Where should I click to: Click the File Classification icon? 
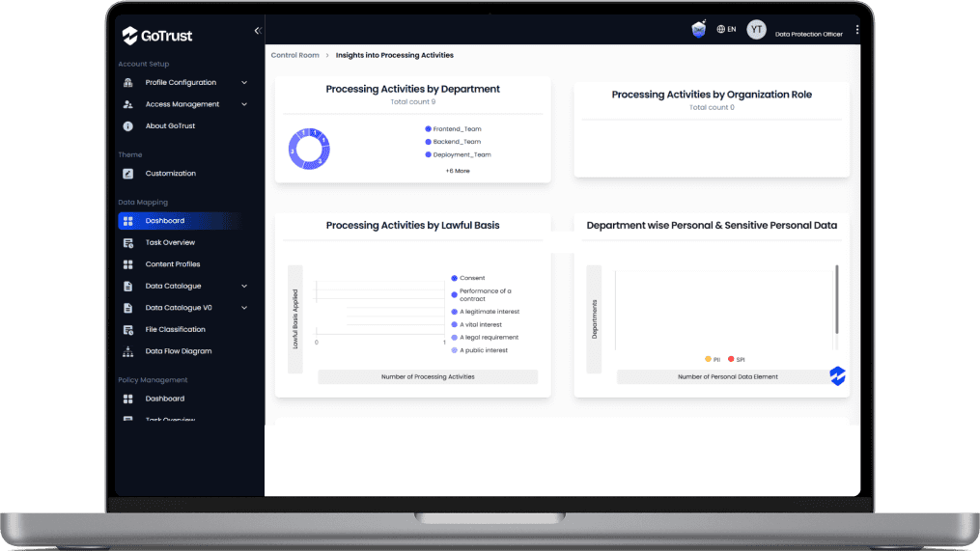coord(128,330)
